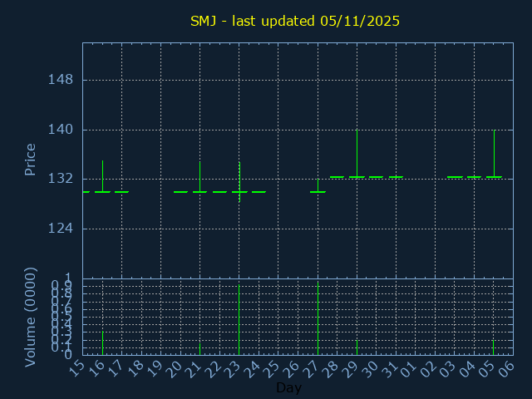This screenshot has width=532, height=399.
Task: Click the day 05 price wick reaching 140
Action: [x=494, y=150]
